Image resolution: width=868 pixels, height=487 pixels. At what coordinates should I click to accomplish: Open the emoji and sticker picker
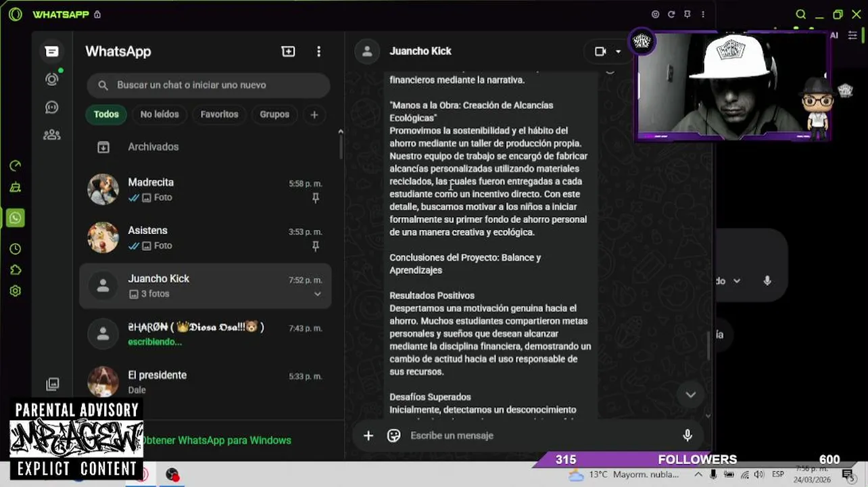click(394, 436)
